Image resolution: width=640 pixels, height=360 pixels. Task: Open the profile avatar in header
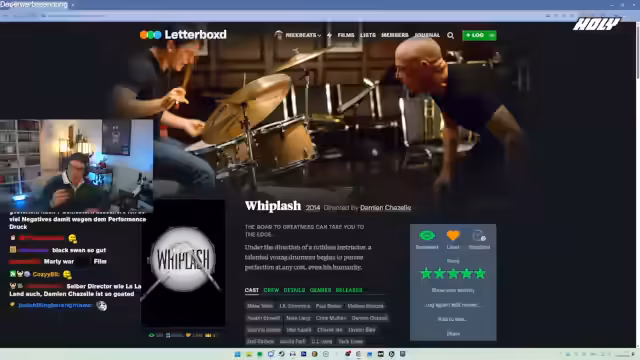[278, 35]
